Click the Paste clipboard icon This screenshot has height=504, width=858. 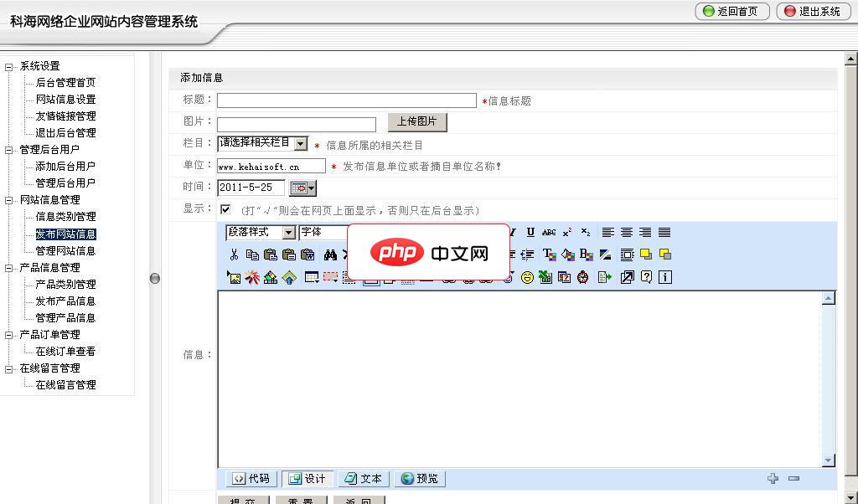point(271,255)
